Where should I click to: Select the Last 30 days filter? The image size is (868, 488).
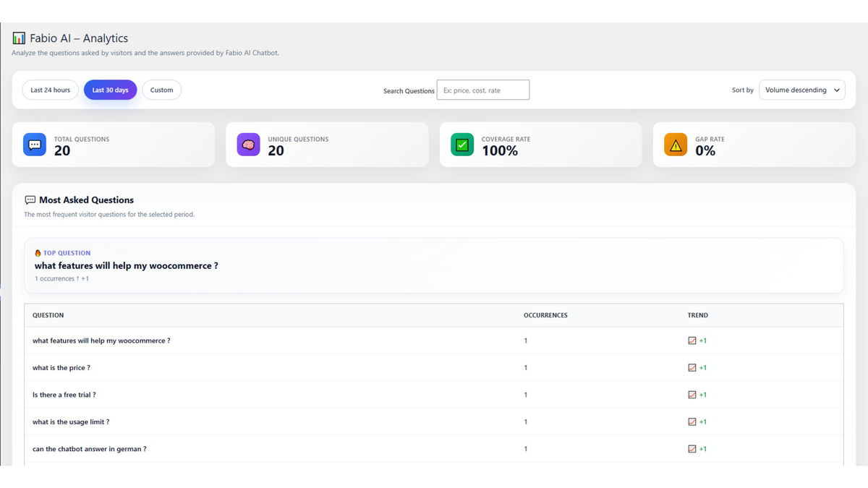click(110, 90)
